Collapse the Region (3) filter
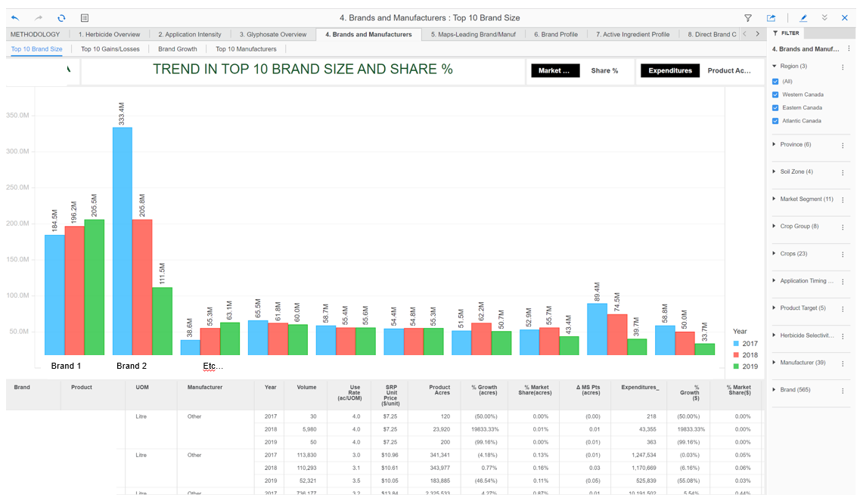Viewport: 863px width, 504px height. click(x=775, y=66)
